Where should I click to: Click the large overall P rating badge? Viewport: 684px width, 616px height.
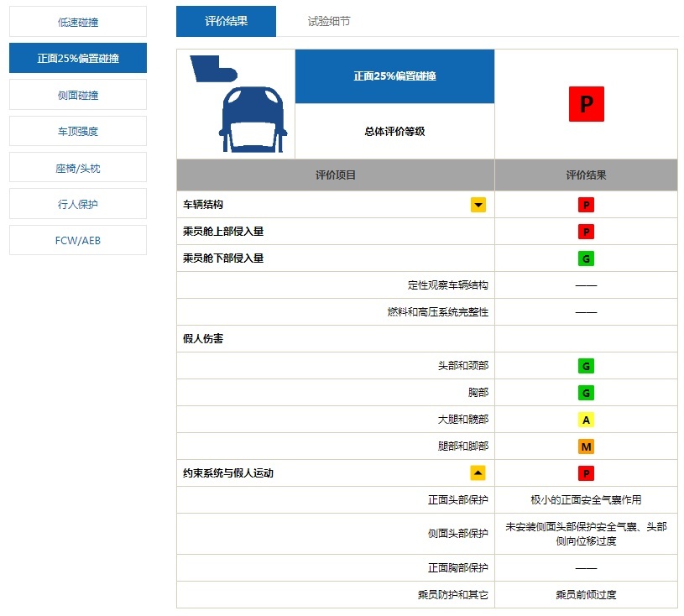click(587, 104)
